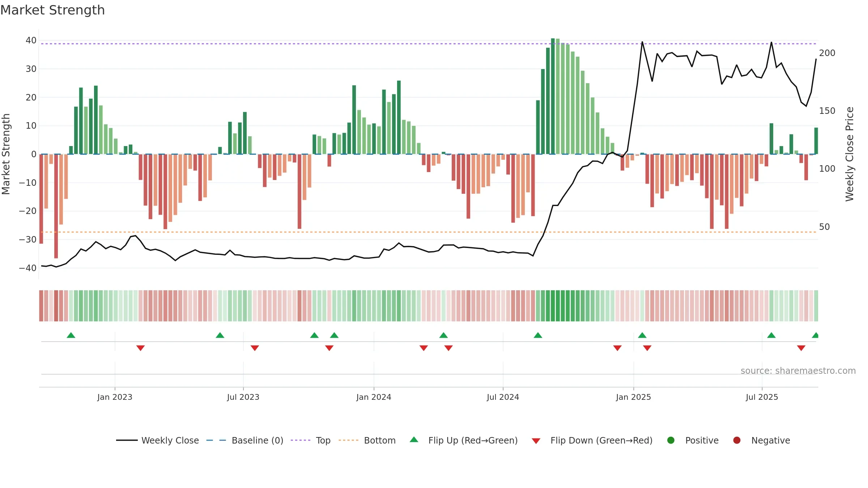868x488 pixels.
Task: Select the first green flip-up marker before Jan 2023
Action: pos(71,335)
